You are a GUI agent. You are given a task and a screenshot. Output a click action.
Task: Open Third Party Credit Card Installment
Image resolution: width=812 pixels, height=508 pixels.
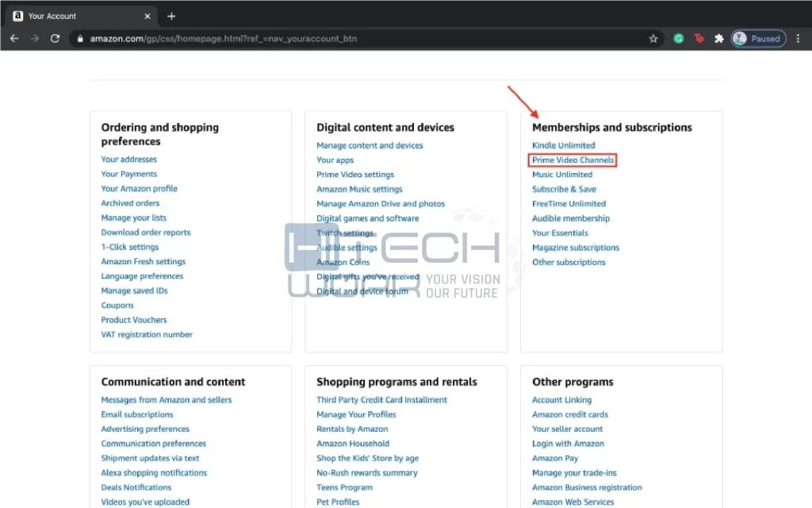tap(381, 400)
